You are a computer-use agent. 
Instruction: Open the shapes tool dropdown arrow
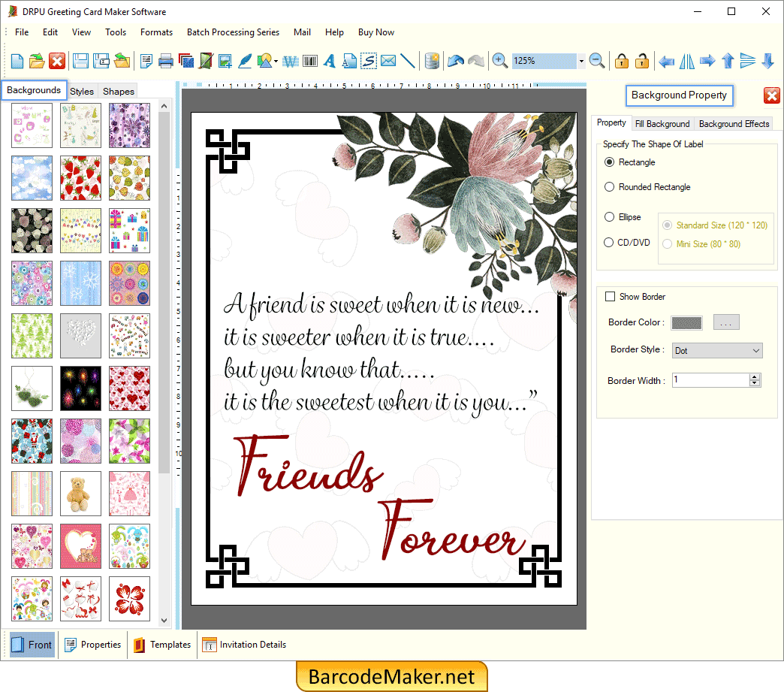276,62
